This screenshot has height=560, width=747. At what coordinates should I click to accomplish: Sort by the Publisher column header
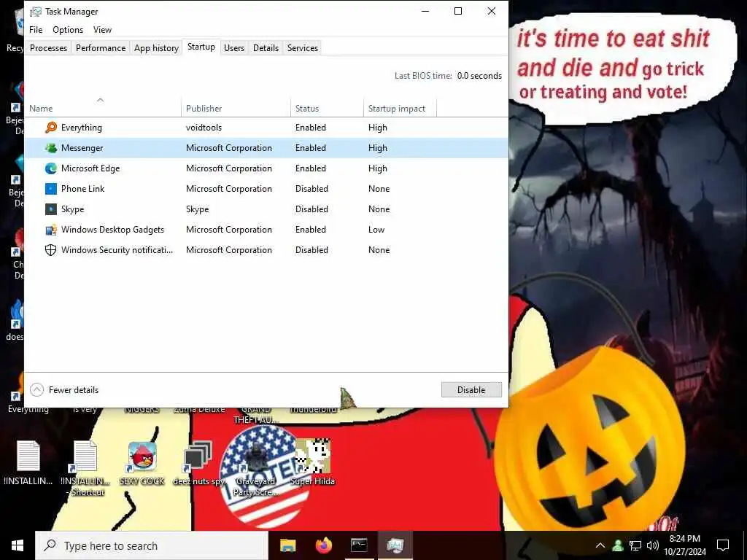(x=236, y=107)
